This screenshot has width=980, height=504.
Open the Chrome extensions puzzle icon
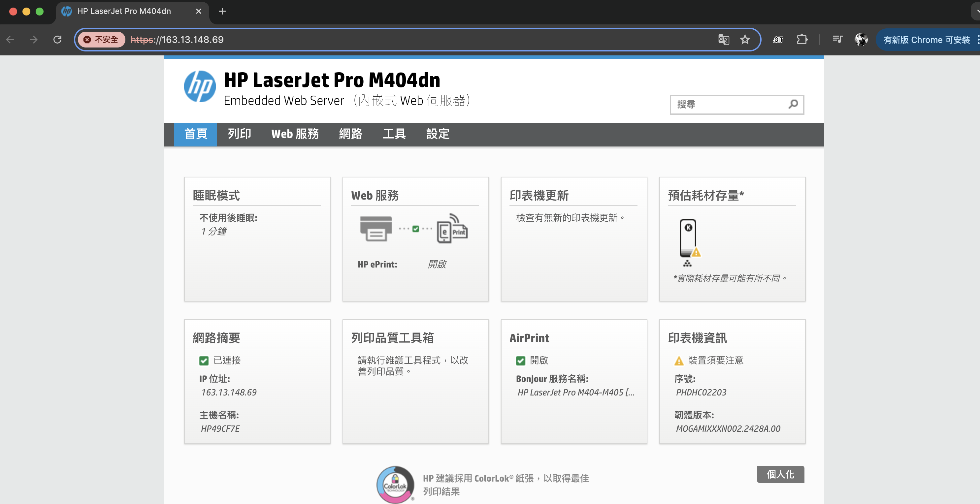802,40
